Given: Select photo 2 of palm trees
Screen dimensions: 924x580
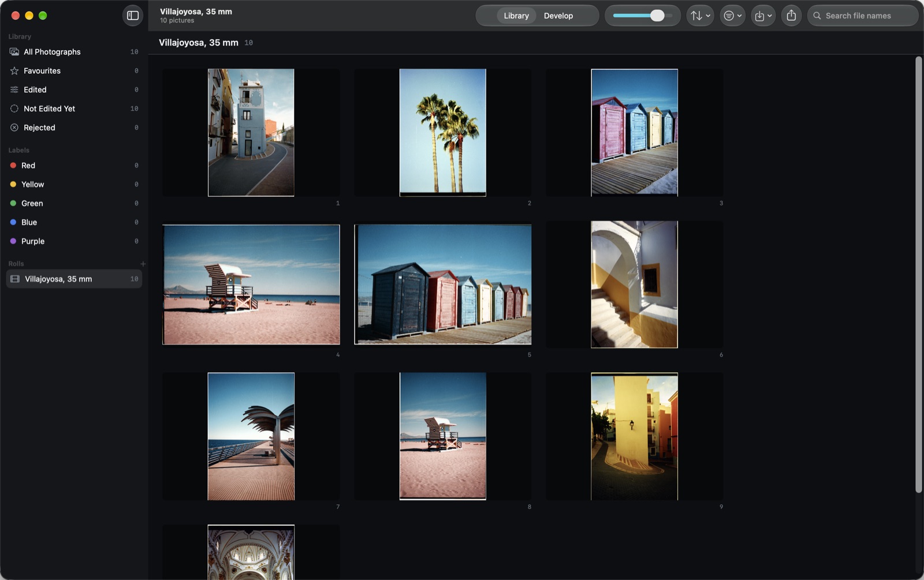Looking at the screenshot, I should point(443,133).
